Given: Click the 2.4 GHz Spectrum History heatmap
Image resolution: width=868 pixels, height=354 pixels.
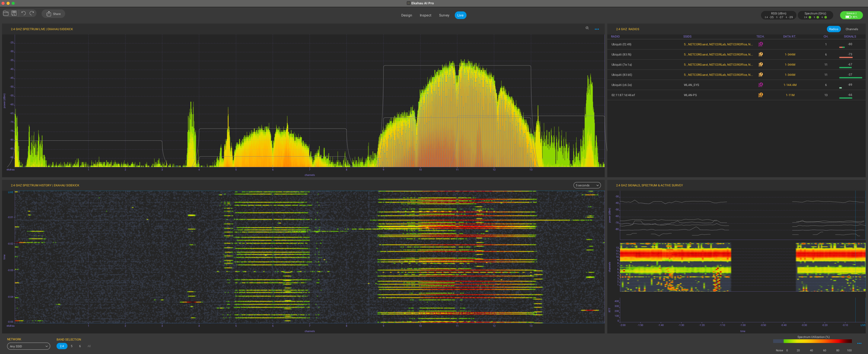Looking at the screenshot, I should (x=309, y=257).
